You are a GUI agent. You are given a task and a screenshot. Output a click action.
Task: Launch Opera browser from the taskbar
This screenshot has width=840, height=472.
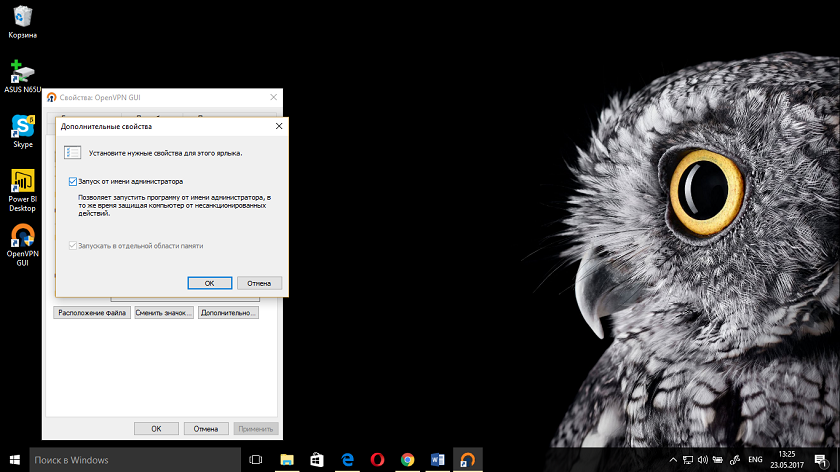click(377, 460)
